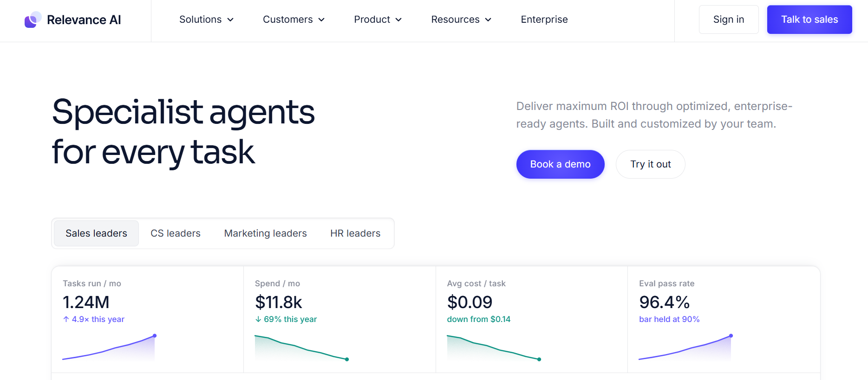Expand the Solutions chevron arrow
This screenshot has width=868, height=380.
(x=230, y=20)
